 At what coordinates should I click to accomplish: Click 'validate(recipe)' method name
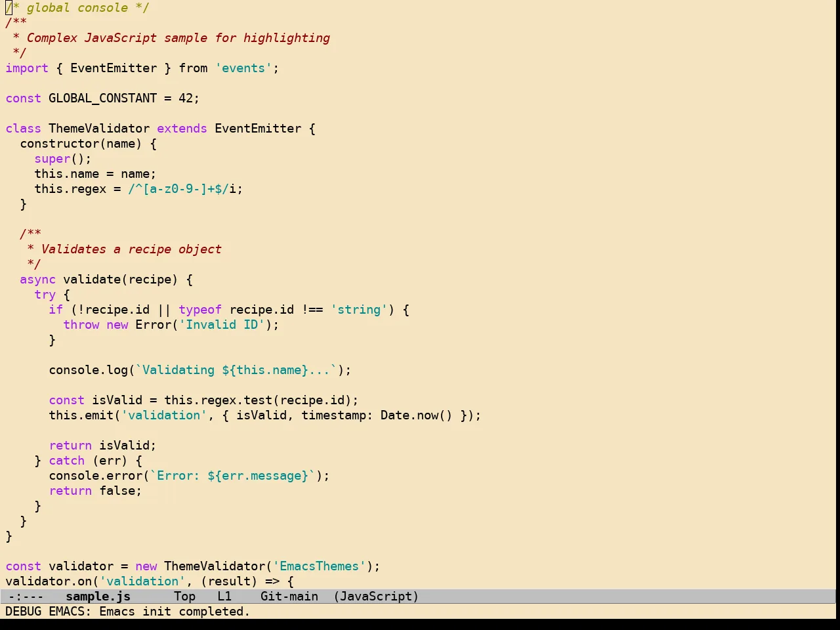tap(121, 280)
